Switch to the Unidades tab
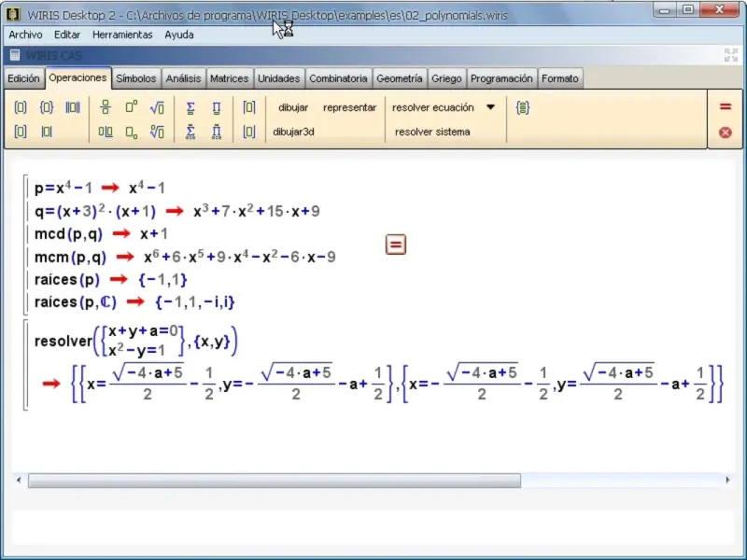This screenshot has height=560, width=747. click(278, 78)
